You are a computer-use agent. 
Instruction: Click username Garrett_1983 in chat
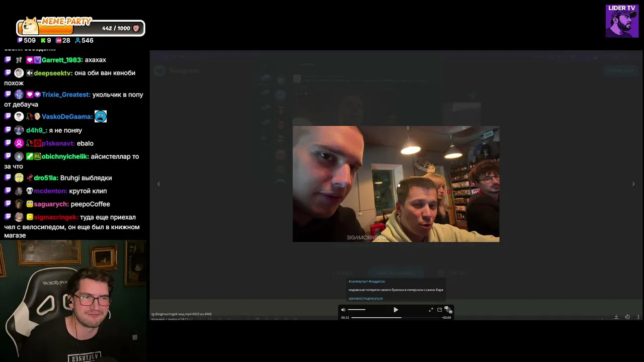(x=62, y=60)
